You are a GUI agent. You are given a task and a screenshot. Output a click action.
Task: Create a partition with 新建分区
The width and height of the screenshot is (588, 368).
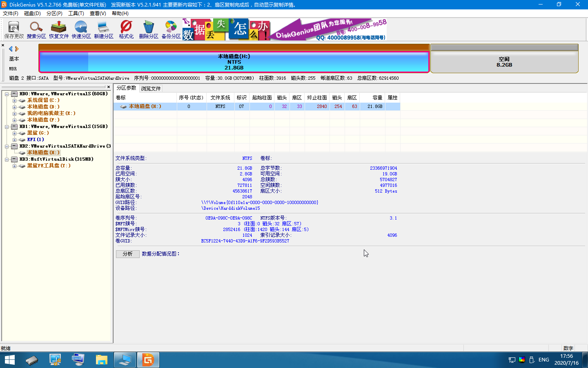tap(104, 30)
